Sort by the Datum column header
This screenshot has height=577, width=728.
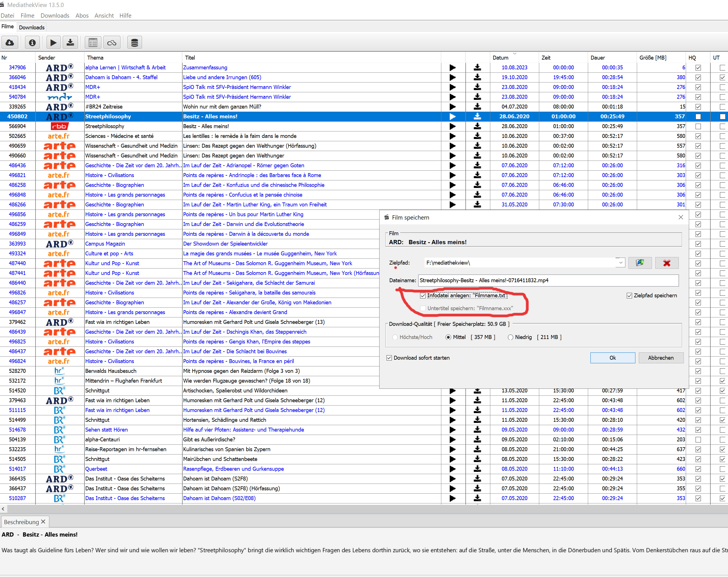tap(500, 58)
